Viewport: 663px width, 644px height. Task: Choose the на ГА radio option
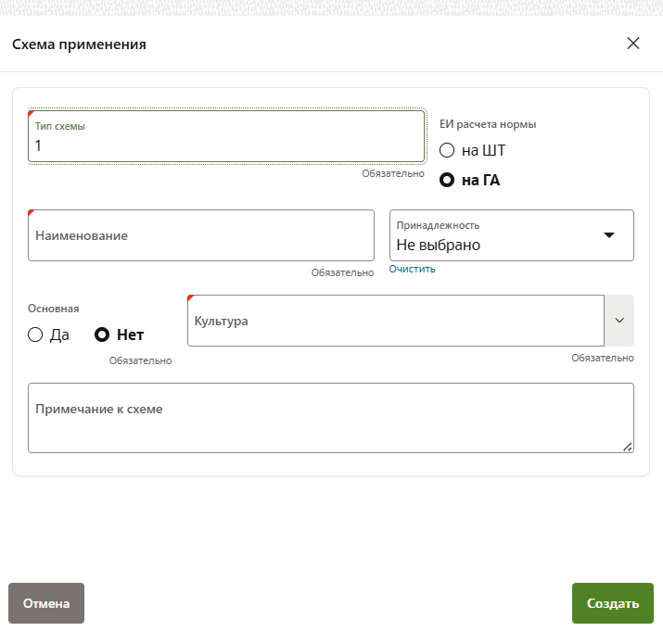[447, 180]
